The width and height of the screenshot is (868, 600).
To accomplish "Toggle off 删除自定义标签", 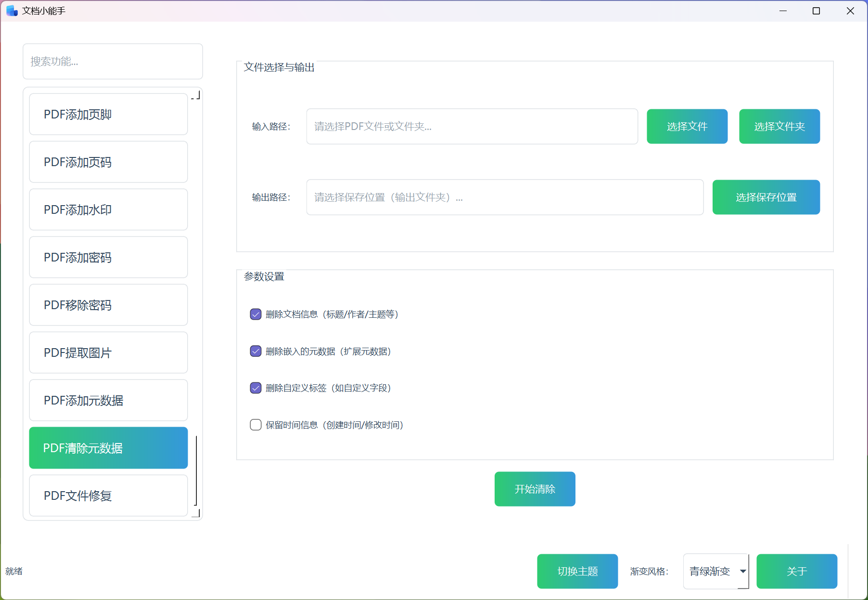I will pos(255,388).
